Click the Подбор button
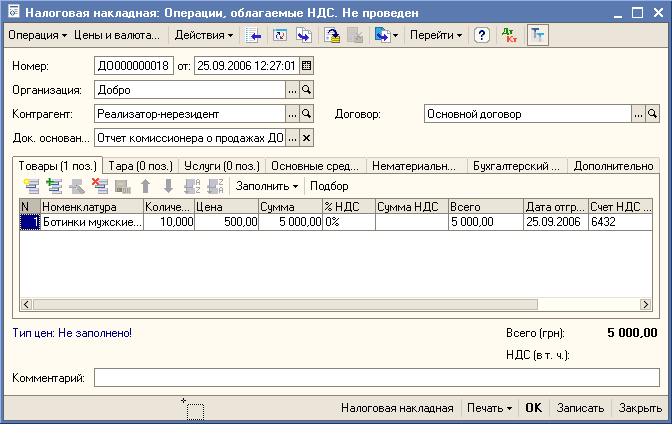The height and width of the screenshot is (424, 672). point(329,186)
